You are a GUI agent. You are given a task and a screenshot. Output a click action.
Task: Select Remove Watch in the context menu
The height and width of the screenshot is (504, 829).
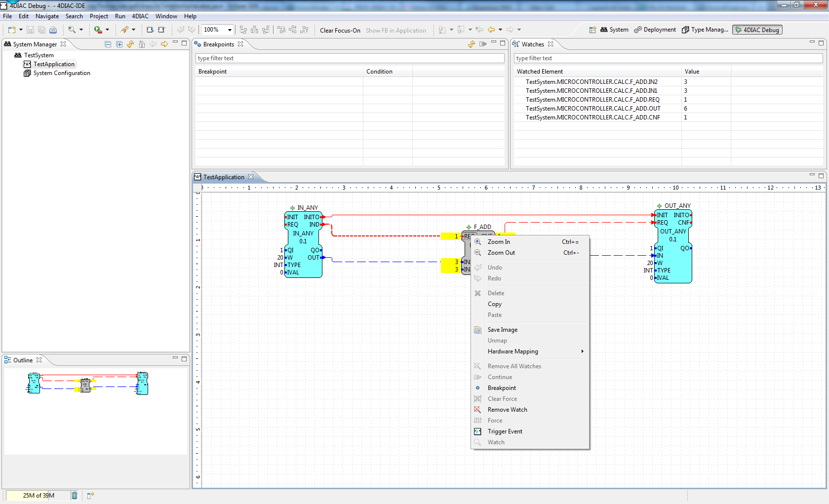point(507,410)
